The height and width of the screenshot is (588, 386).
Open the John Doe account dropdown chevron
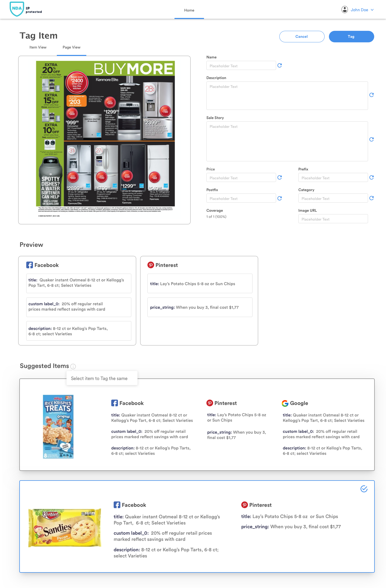[x=372, y=10]
